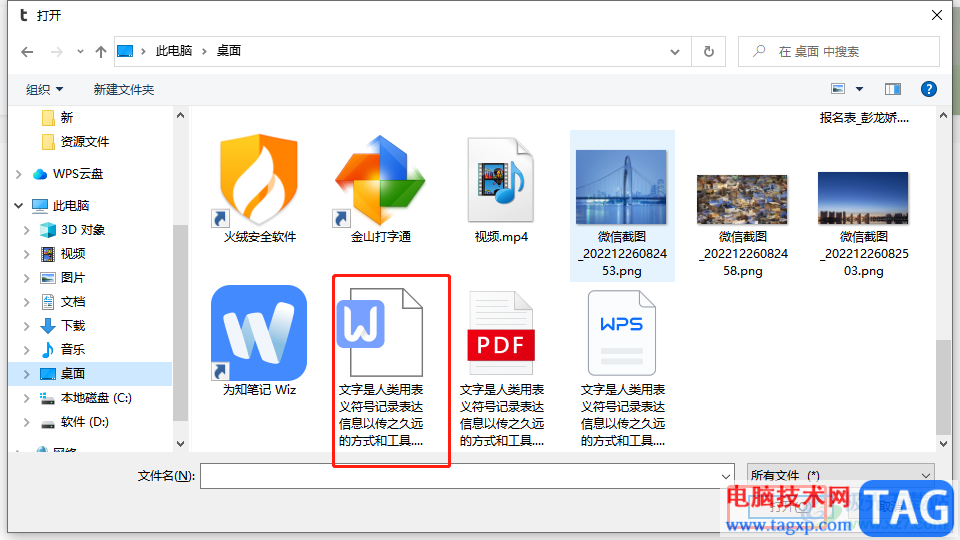Toggle the preview pane button
Screen dimensions: 960x540
point(893,89)
